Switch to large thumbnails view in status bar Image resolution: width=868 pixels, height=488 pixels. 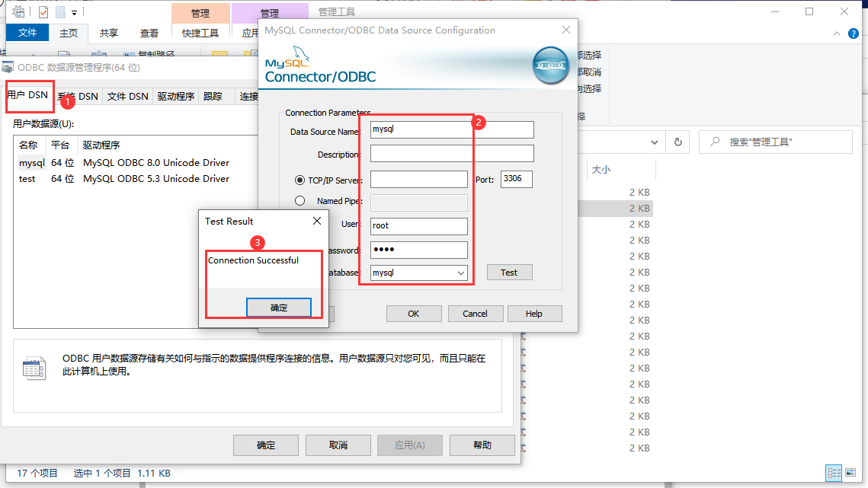tap(850, 473)
